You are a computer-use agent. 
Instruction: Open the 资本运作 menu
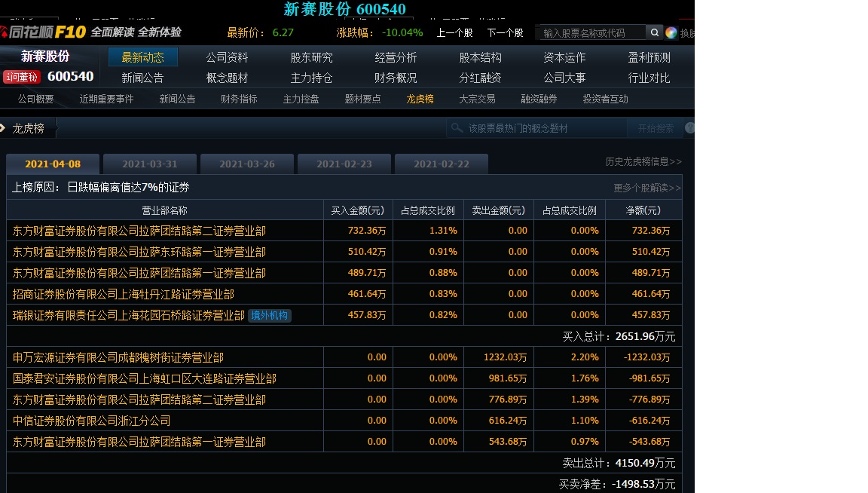click(564, 57)
